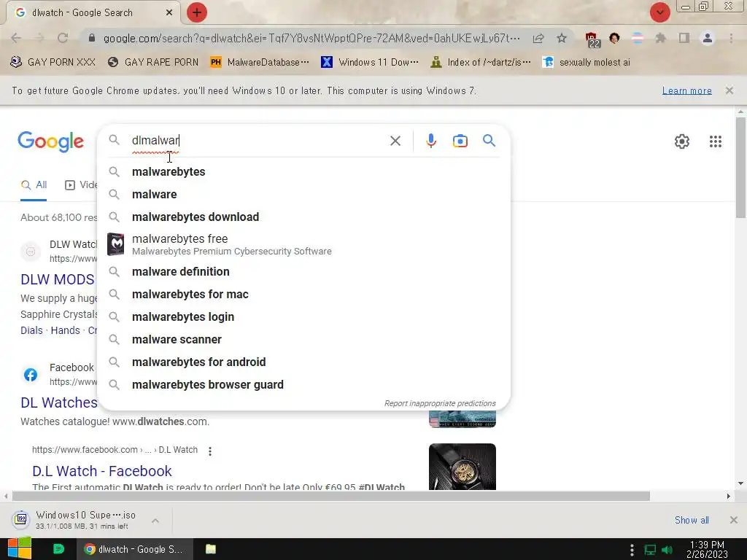Open the network icon in the system tray
Image resolution: width=747 pixels, height=560 pixels.
(650, 550)
